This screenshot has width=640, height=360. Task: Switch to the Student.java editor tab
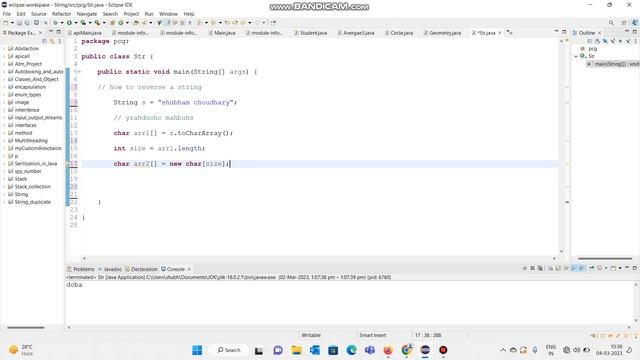(x=310, y=33)
